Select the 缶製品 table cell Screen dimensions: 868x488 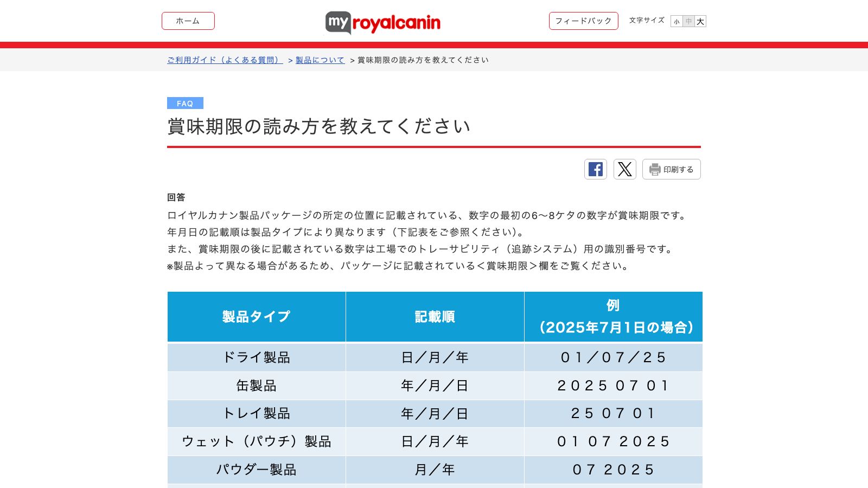pyautogui.click(x=256, y=386)
